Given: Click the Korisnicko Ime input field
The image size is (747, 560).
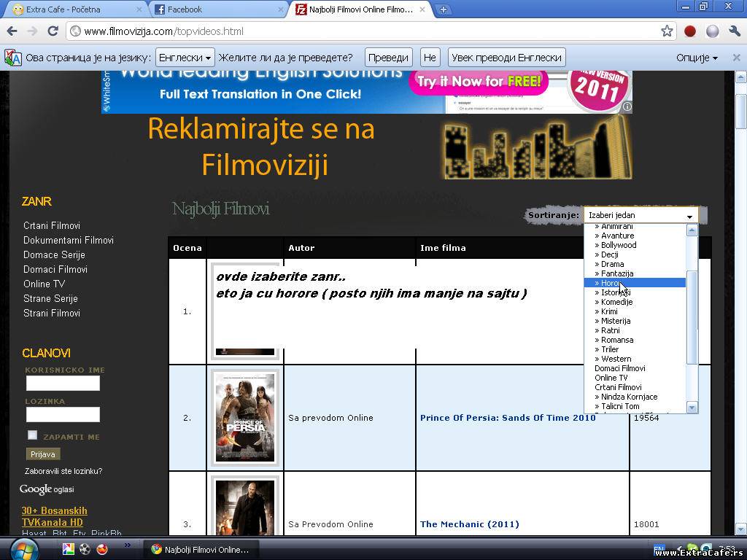Looking at the screenshot, I should click(x=63, y=384).
